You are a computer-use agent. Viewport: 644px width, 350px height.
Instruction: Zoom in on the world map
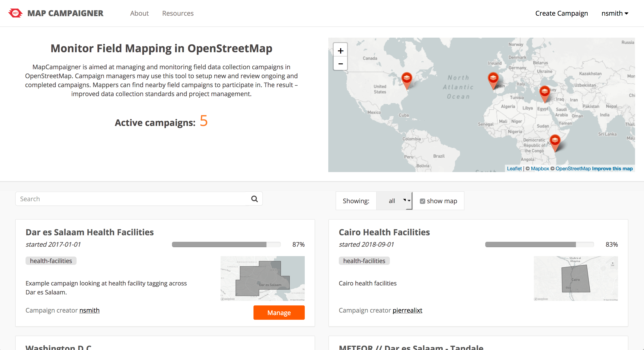pos(340,51)
